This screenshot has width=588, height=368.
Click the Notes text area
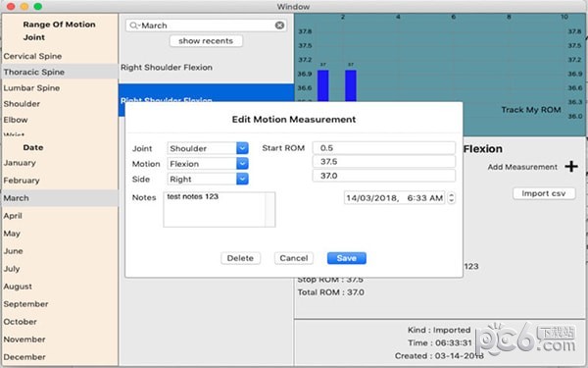click(215, 210)
